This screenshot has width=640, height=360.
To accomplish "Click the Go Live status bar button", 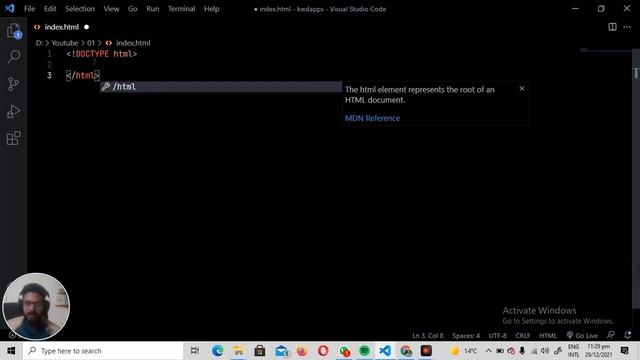I will coord(582,336).
